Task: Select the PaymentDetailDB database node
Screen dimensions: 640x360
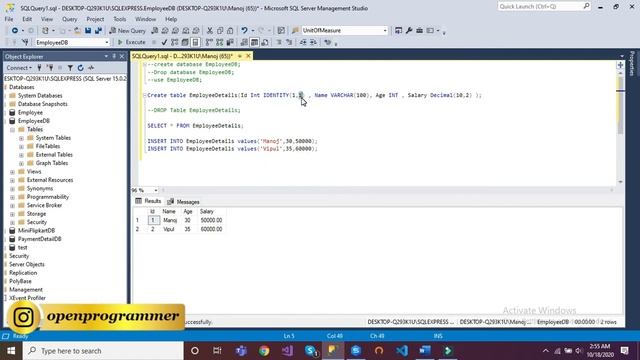Action: [x=39, y=239]
